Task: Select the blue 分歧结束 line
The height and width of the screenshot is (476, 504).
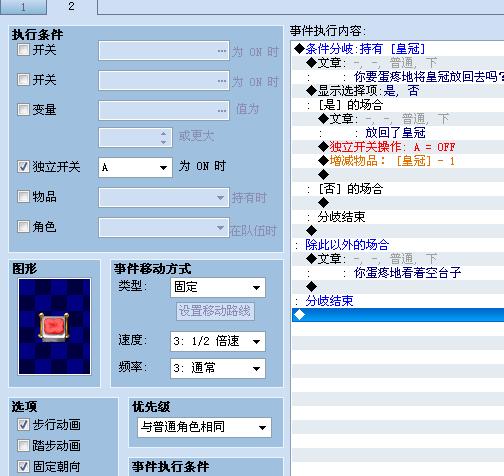Action: (398, 301)
